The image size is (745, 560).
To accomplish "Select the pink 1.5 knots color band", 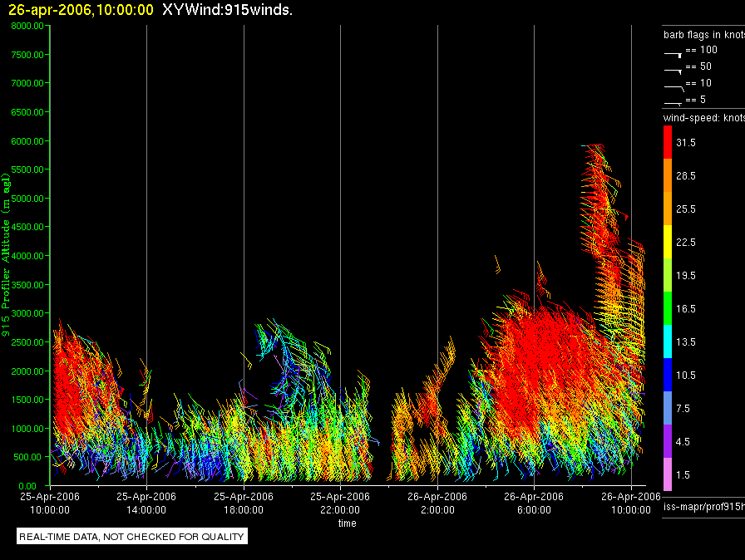I will (x=668, y=474).
